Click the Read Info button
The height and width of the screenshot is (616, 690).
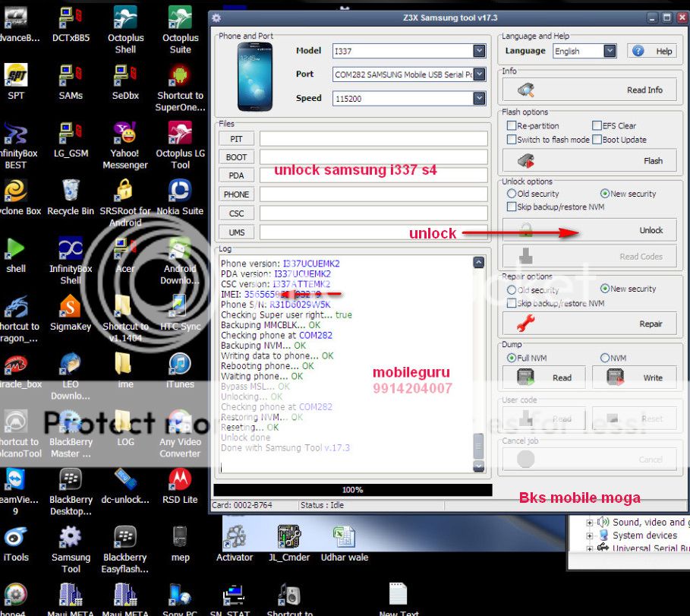[x=590, y=90]
